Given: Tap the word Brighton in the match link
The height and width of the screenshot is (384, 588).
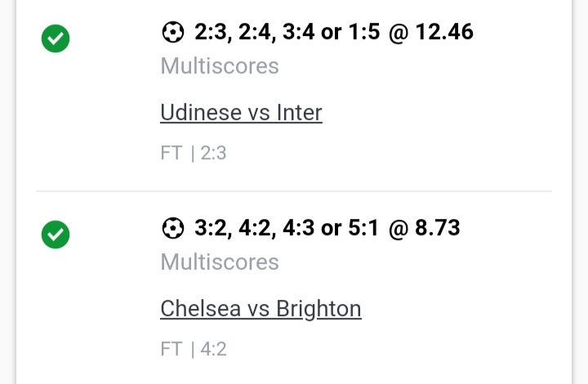Looking at the screenshot, I should [x=318, y=310].
